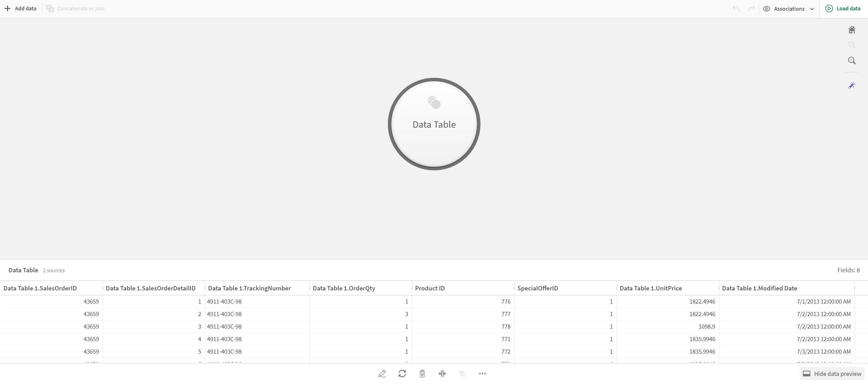The image size is (868, 384).
Task: Open Concatenate or join tool
Action: coord(75,8)
